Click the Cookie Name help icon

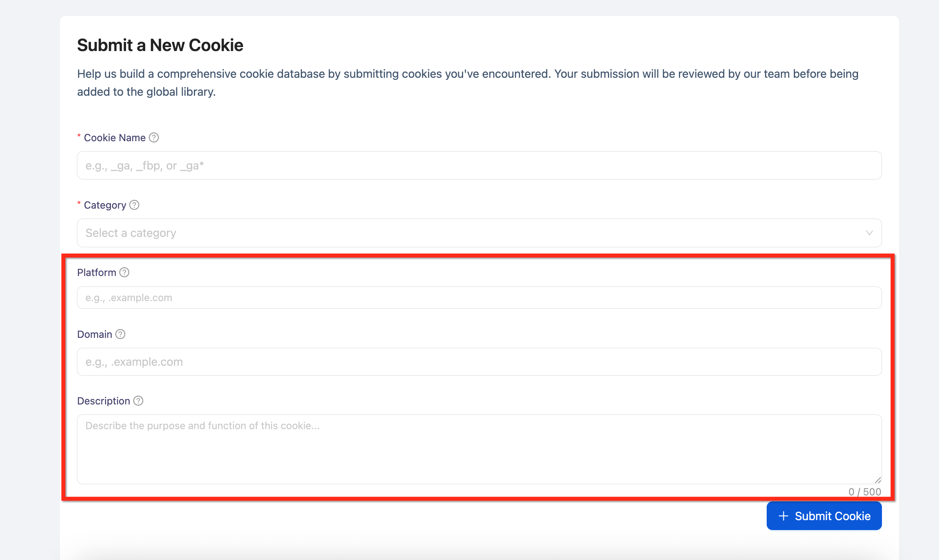154,138
